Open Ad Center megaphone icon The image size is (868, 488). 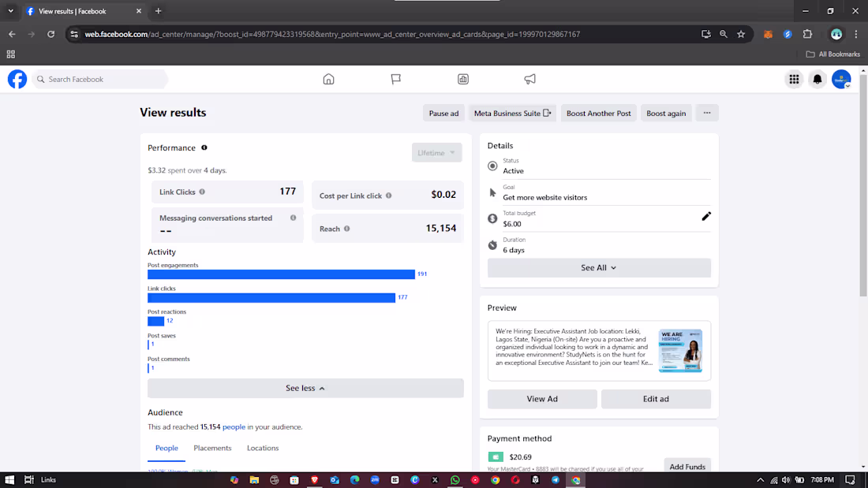(529, 79)
